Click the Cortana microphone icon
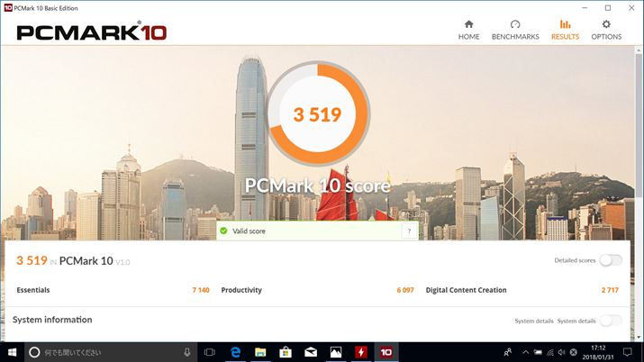Screen dimensions: 644x362 click(x=186, y=352)
